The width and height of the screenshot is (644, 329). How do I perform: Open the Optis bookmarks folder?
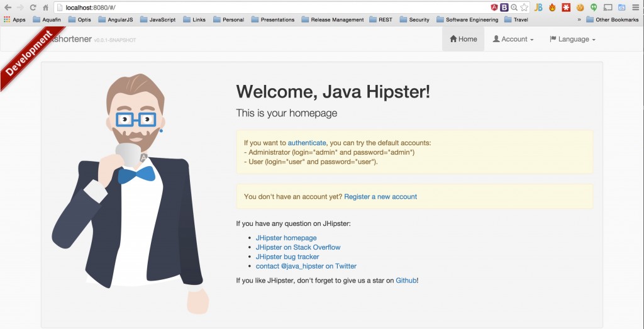pos(80,20)
